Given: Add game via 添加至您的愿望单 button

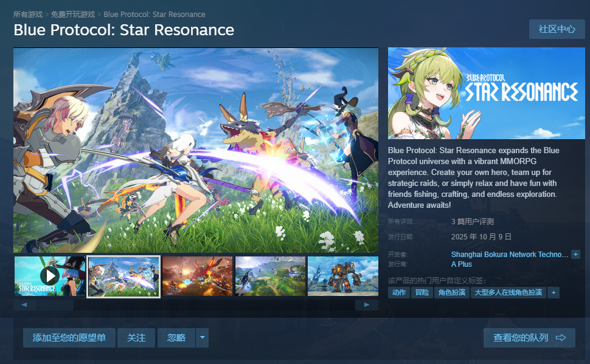Looking at the screenshot, I should tap(69, 338).
